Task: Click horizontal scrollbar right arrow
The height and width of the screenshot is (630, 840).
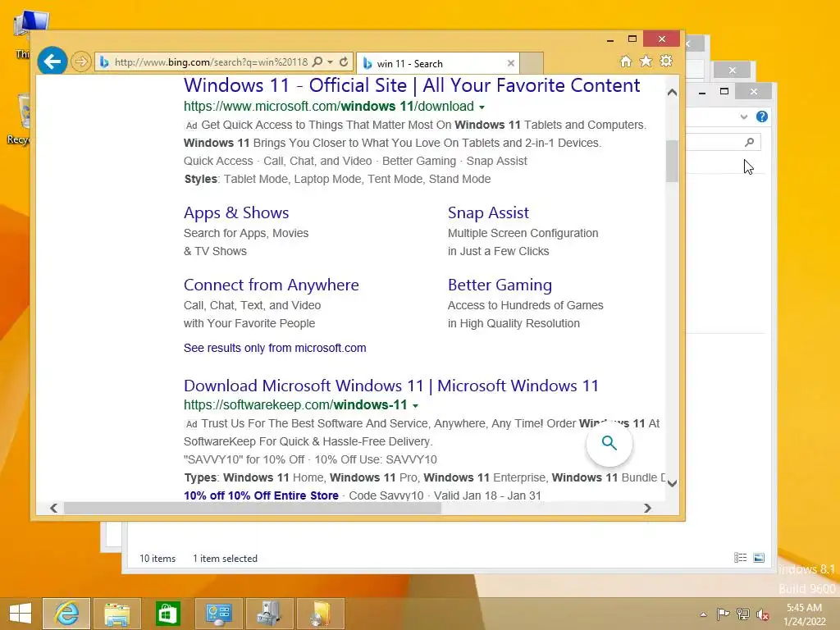Action: [x=647, y=508]
